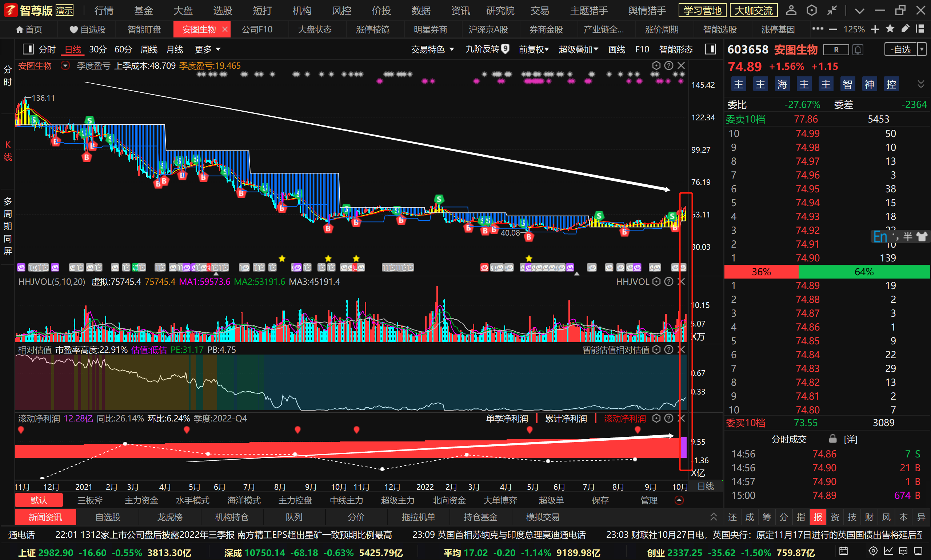Click the 大咖交流 button
Screen dimensions: 931x560
(754, 10)
